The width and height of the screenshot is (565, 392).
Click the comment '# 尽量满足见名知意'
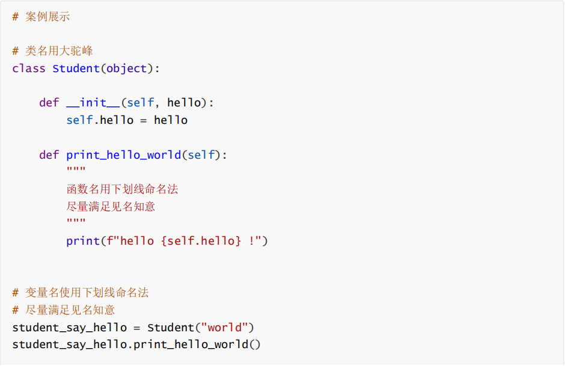point(64,310)
